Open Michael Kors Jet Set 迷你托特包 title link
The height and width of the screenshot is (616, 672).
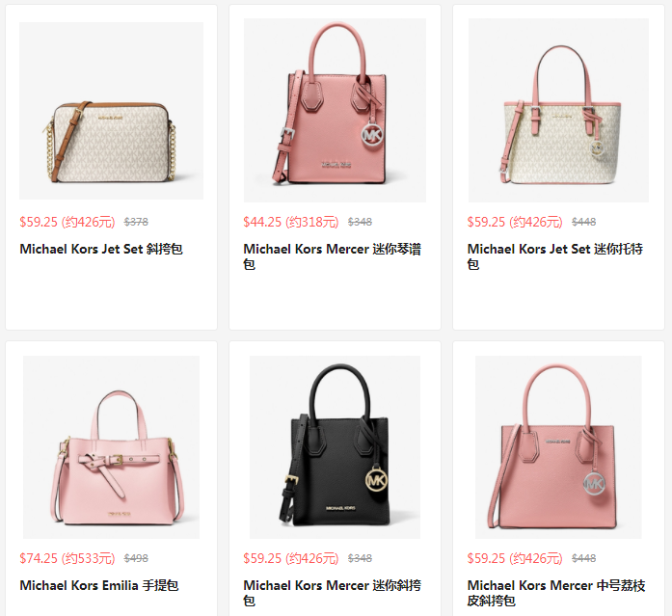point(555,256)
